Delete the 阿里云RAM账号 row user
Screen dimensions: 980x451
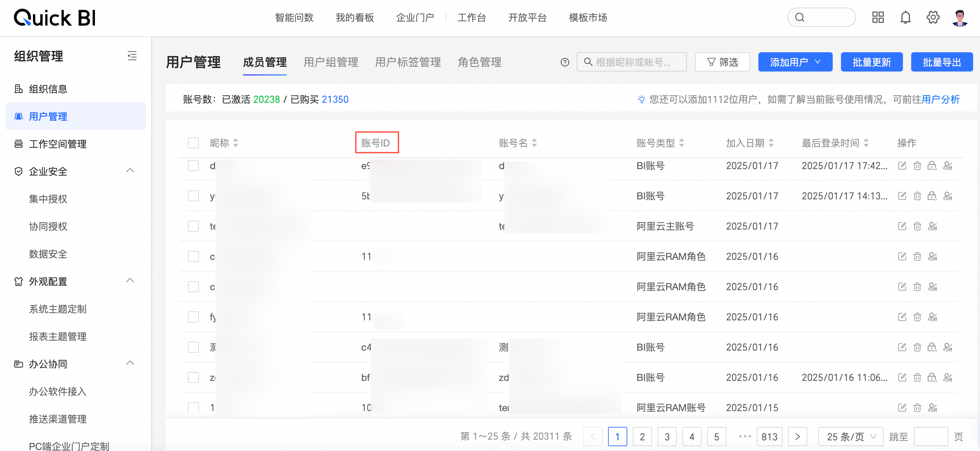click(x=917, y=408)
